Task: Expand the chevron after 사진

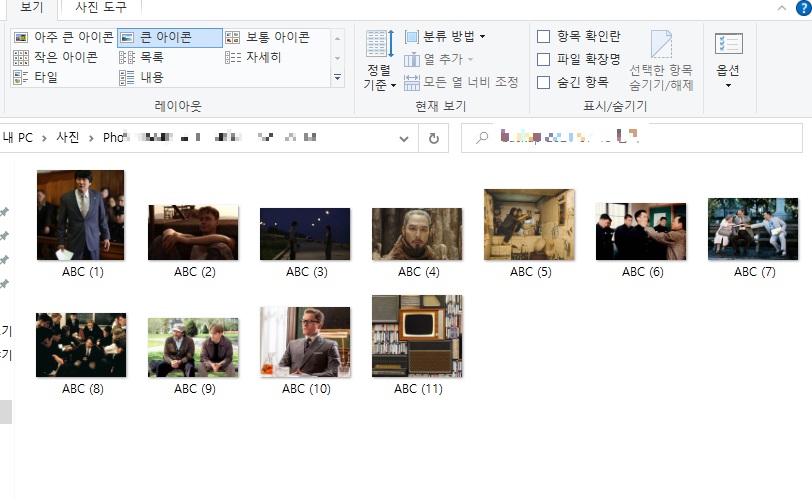Action: pyautogui.click(x=91, y=138)
